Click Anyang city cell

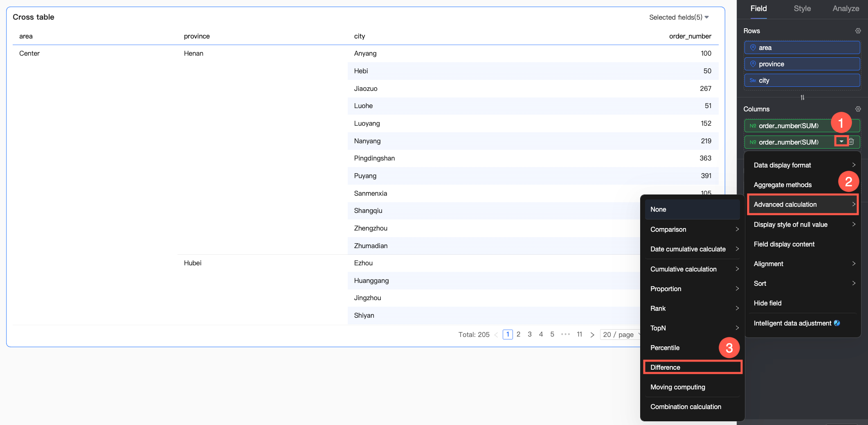pos(365,53)
